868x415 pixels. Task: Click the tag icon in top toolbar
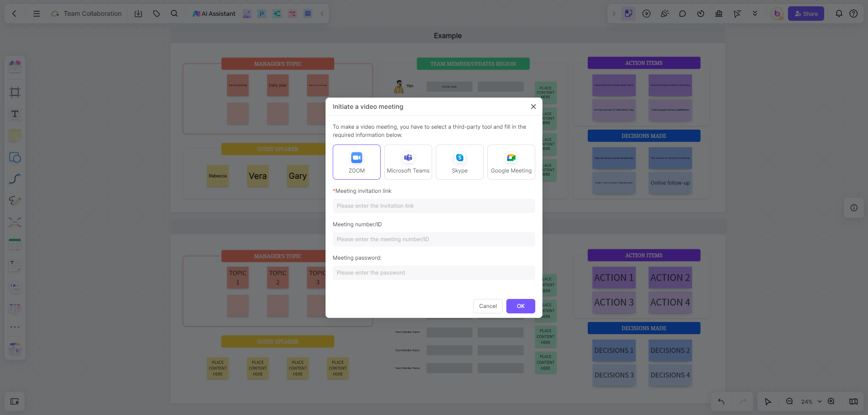156,14
